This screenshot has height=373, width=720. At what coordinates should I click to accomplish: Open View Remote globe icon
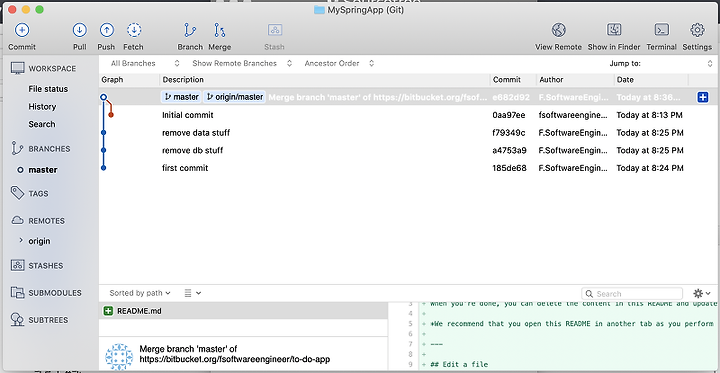558,30
